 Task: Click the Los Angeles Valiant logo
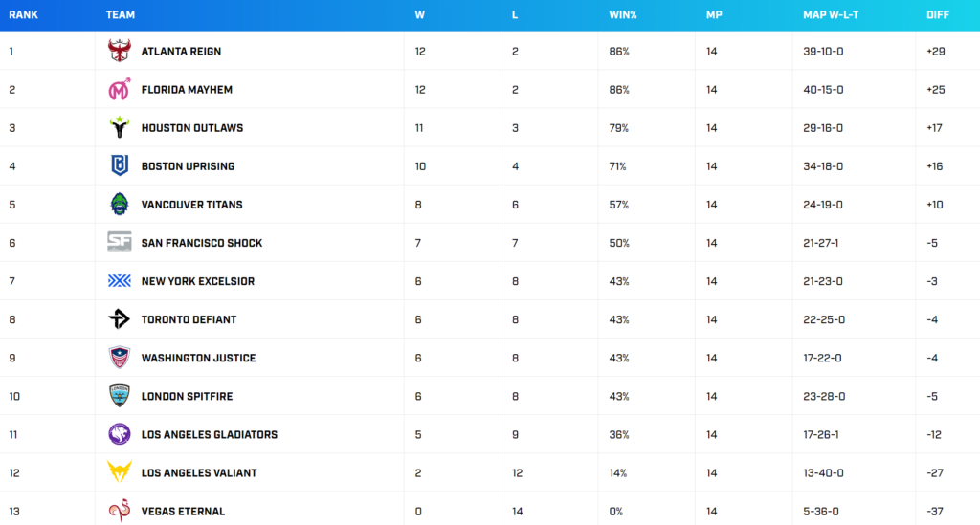coord(120,472)
